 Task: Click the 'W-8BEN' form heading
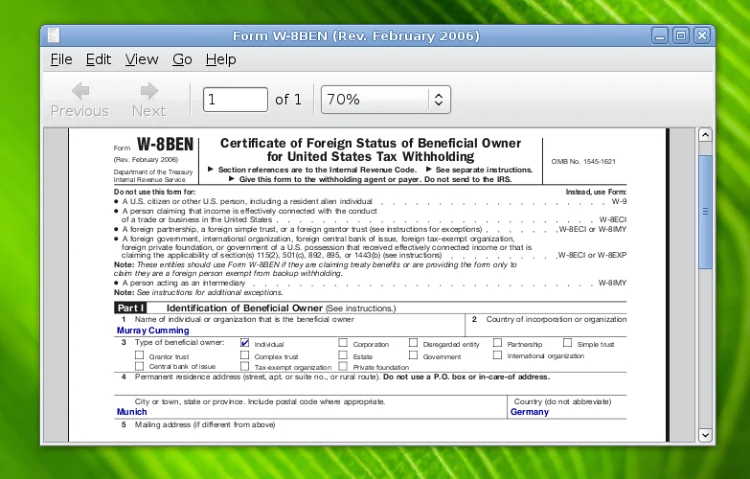click(x=165, y=144)
